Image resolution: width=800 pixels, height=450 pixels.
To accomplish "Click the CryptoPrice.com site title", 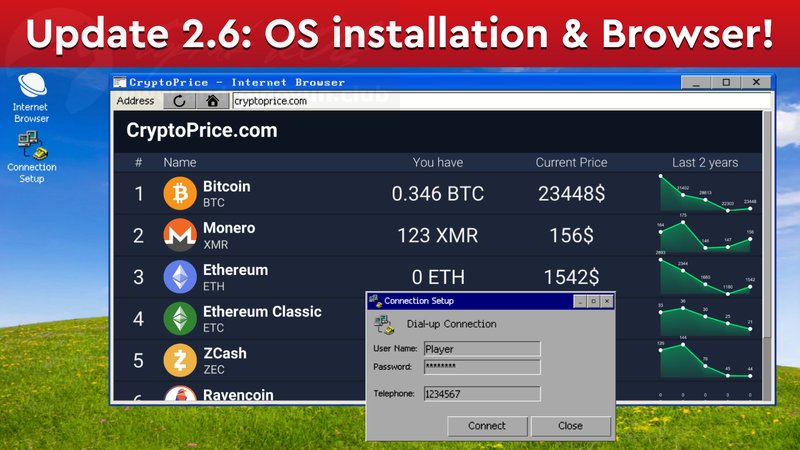I will coord(202,131).
